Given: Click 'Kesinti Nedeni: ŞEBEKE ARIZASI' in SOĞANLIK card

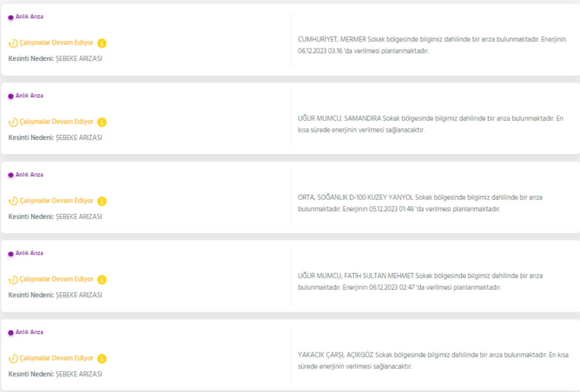Looking at the screenshot, I should (55, 216).
